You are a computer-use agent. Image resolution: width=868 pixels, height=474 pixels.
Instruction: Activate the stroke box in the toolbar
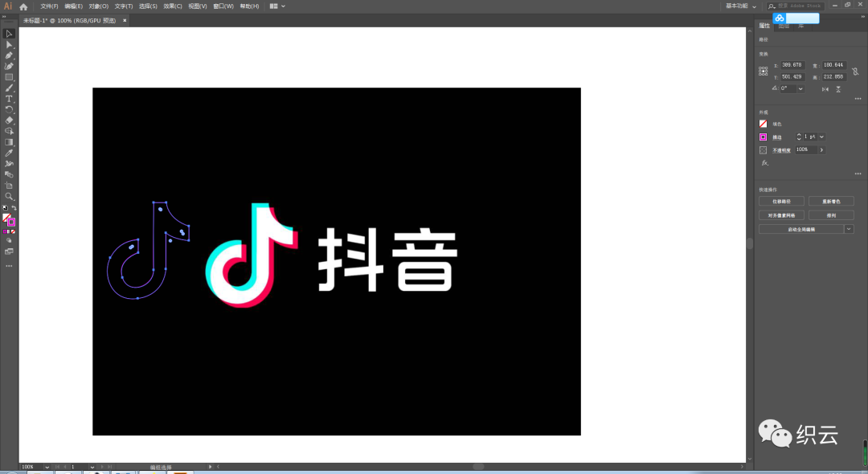tap(11, 223)
